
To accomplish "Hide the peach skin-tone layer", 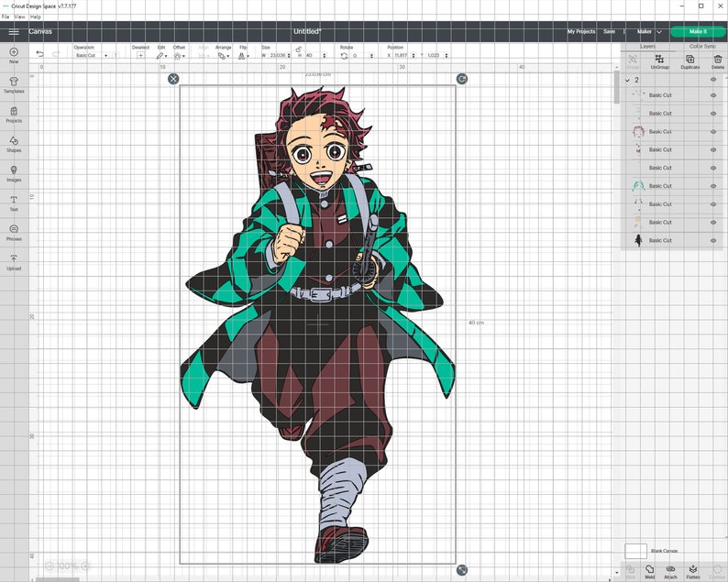I will tap(713, 223).
